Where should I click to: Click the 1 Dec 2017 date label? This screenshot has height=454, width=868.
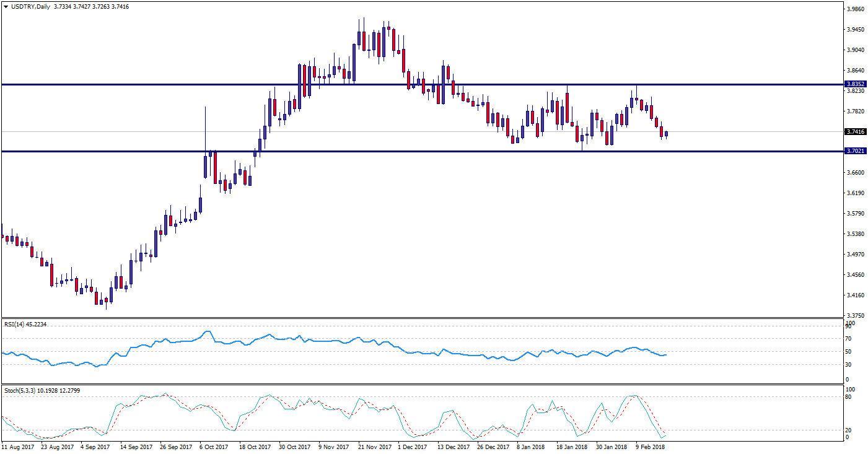click(411, 446)
